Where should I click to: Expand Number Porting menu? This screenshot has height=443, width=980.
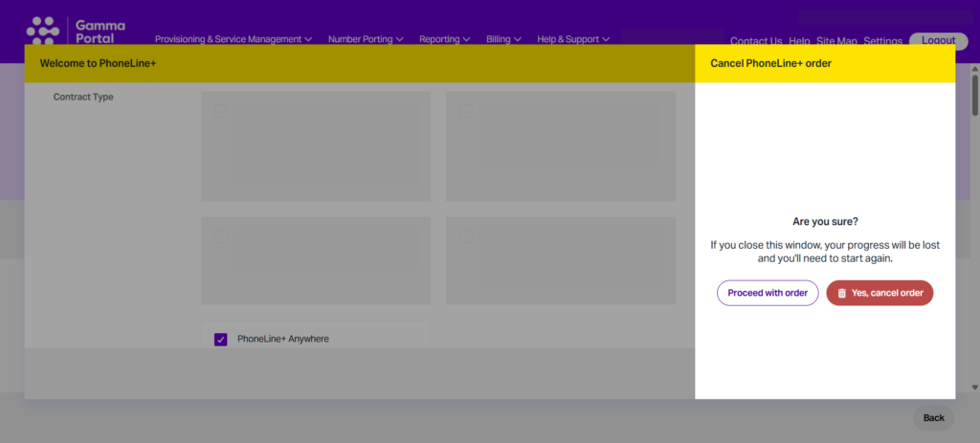point(366,39)
